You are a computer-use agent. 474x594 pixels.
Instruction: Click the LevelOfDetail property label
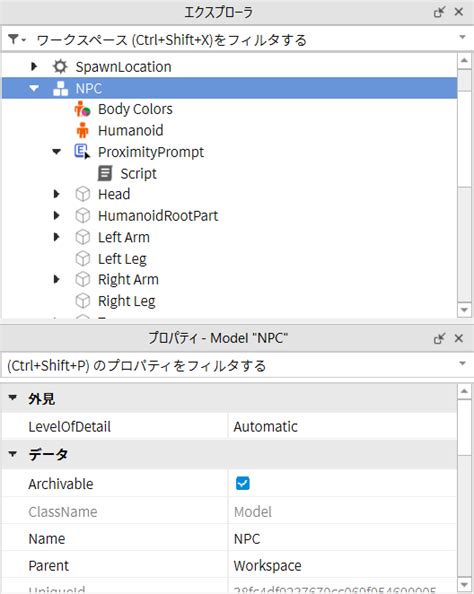tap(69, 427)
